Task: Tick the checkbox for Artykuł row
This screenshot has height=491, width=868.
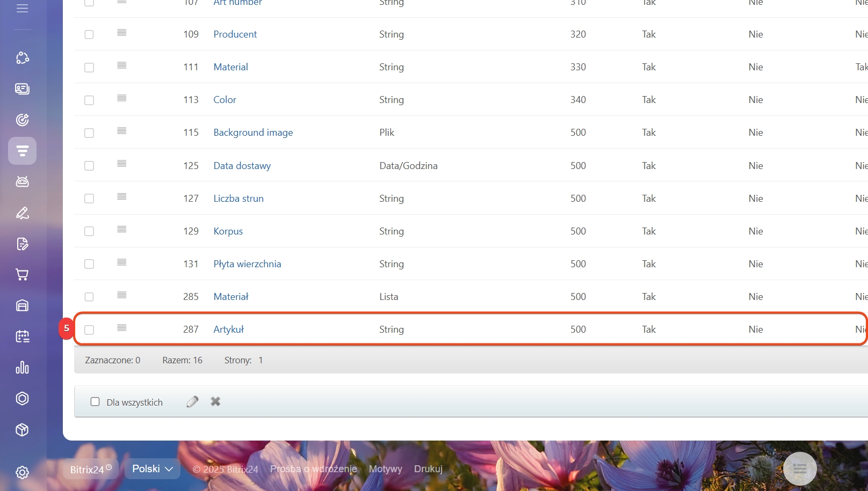Action: (89, 330)
